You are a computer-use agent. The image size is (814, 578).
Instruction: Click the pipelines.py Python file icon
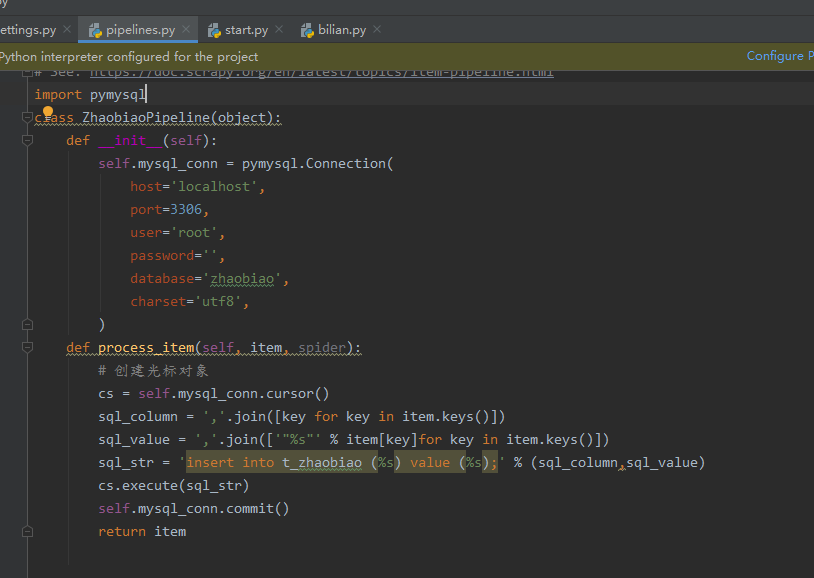(x=95, y=31)
